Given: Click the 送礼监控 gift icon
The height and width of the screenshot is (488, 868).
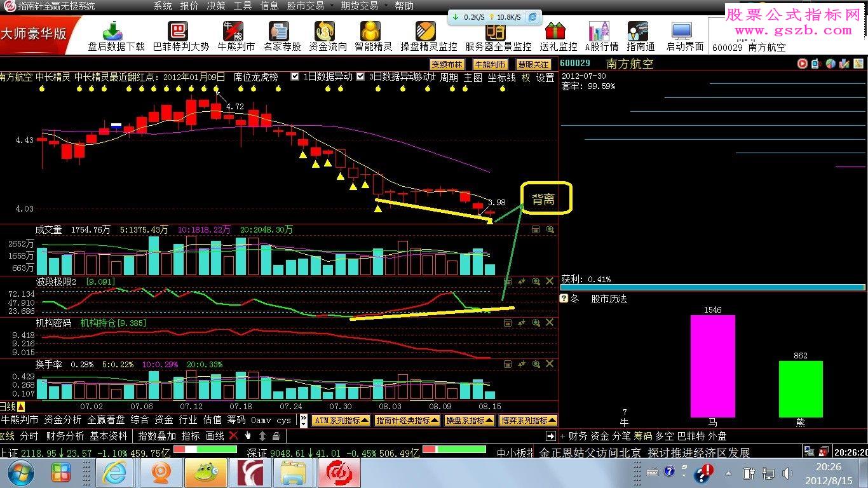Looking at the screenshot, I should click(x=559, y=36).
